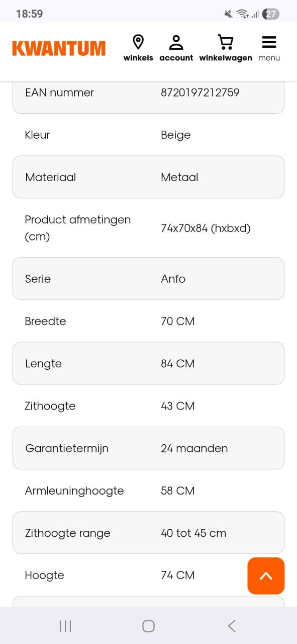
Task: Tap the Garantietermijn 24 maanden row
Action: [148, 448]
